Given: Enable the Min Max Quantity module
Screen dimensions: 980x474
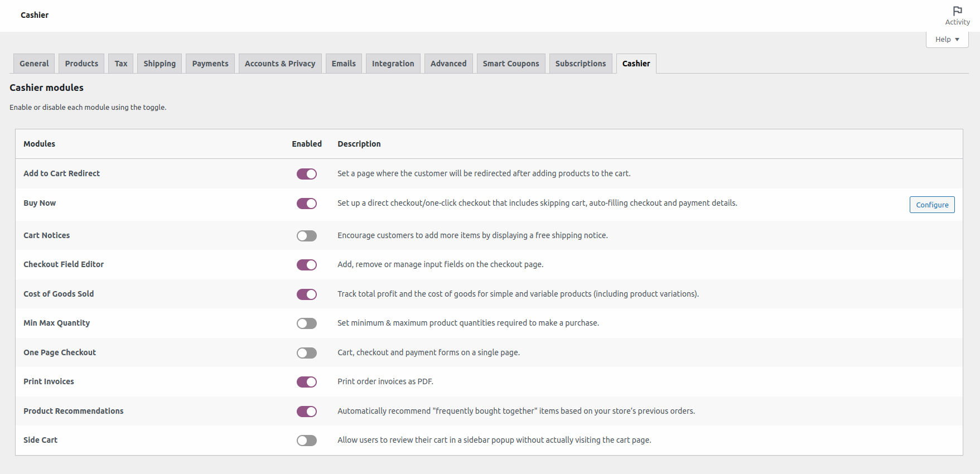Looking at the screenshot, I should click(x=306, y=323).
